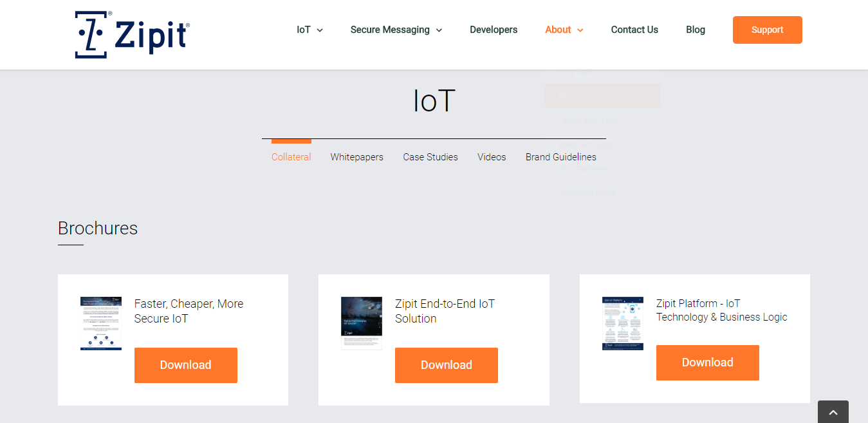868x423 pixels.
Task: Select the Collateral tab
Action: [291, 157]
